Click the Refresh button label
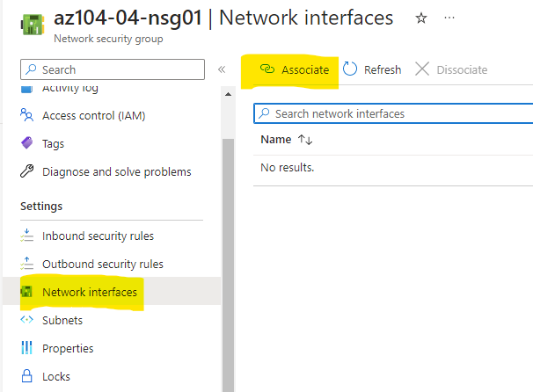Viewport: 533px width, 392px height. tap(383, 70)
